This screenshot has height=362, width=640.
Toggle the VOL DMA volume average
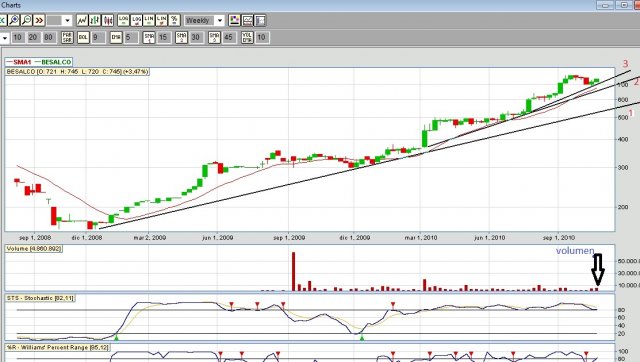click(247, 38)
